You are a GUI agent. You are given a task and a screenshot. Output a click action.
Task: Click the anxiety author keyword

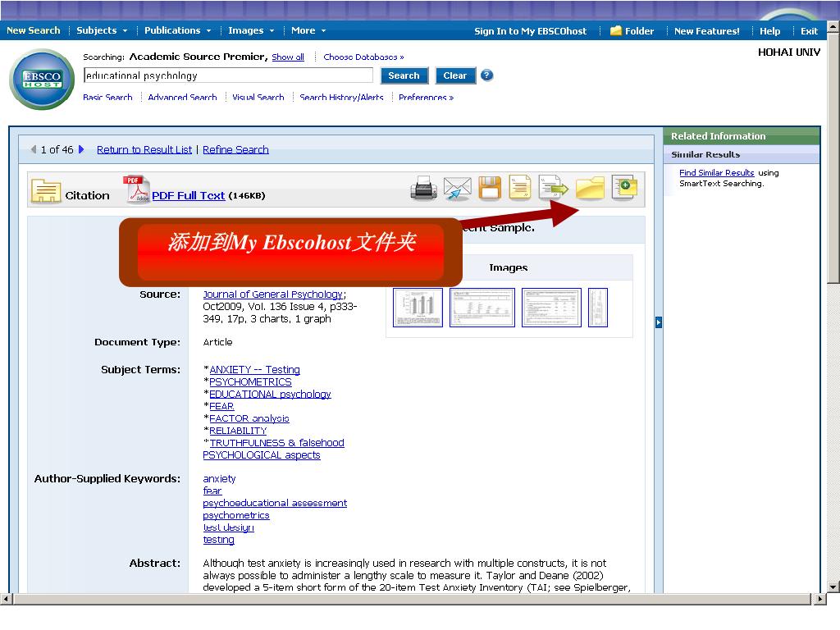tap(219, 478)
